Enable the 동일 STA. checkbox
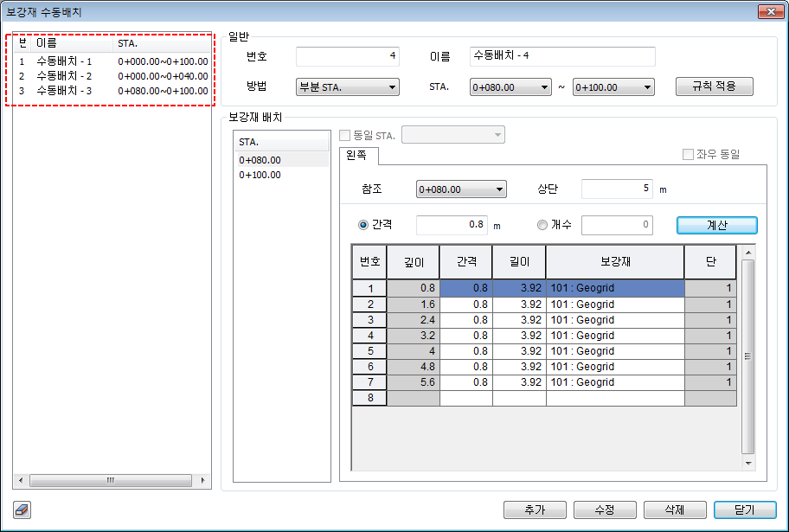The width and height of the screenshot is (789, 532). [x=346, y=135]
